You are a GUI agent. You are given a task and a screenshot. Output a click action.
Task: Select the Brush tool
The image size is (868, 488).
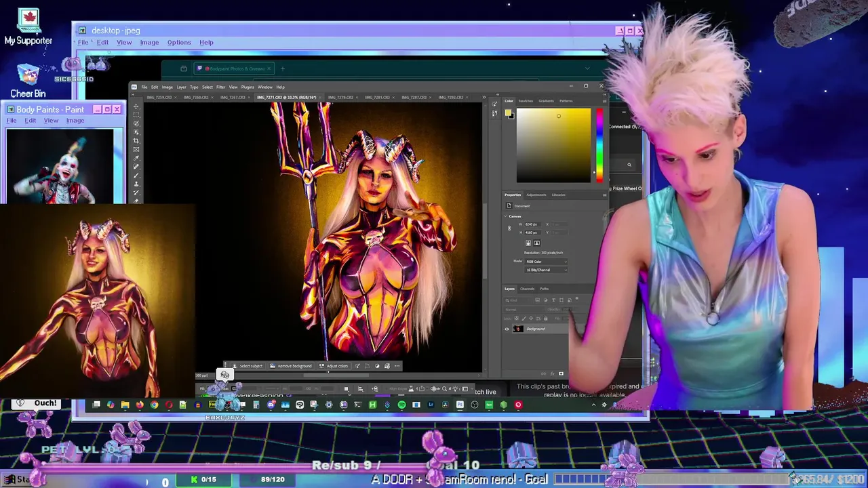pos(136,175)
